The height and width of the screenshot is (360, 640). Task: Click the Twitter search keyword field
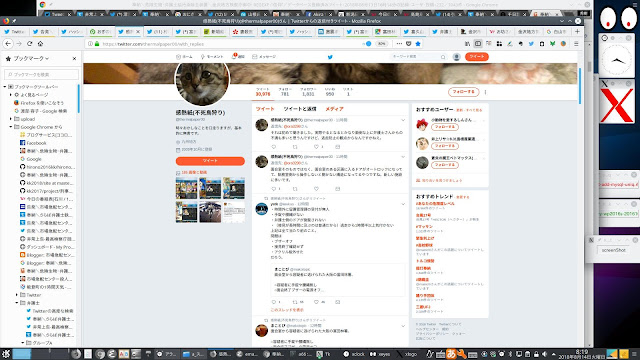(418, 57)
